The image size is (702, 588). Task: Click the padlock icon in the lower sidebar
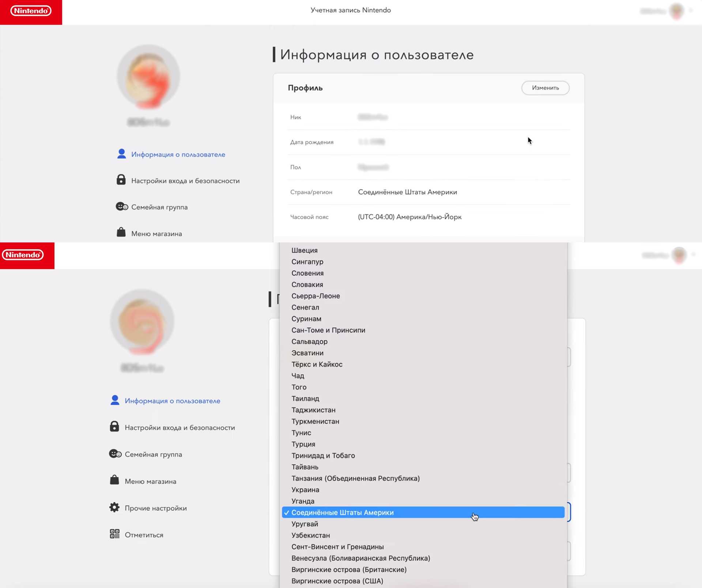point(114,427)
